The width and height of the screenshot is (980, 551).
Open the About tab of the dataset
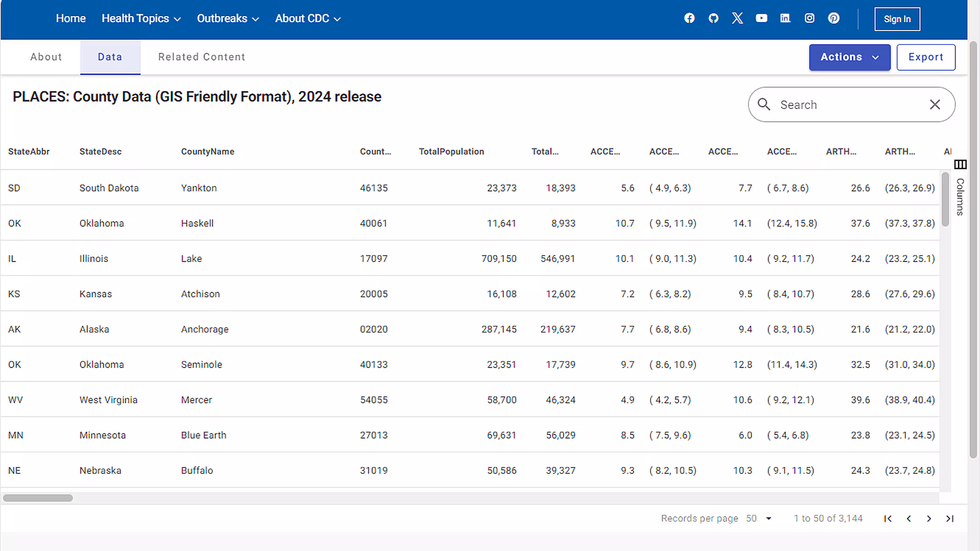[x=46, y=57]
